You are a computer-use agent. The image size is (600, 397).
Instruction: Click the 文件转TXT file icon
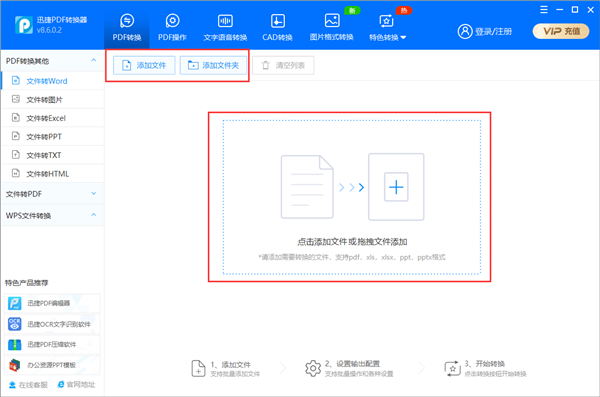click(16, 155)
